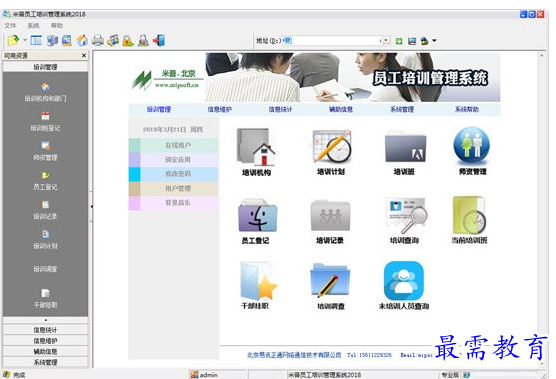Click the icon with the black dropdown arrow in the address toolbar
The height and width of the screenshot is (379, 556).
pyautogui.click(x=424, y=41)
